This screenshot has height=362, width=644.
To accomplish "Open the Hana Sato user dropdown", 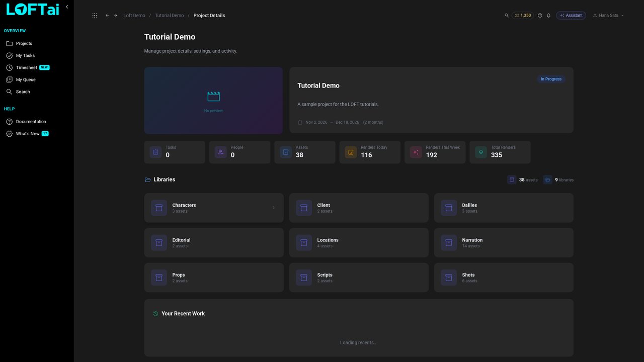I will (x=608, y=16).
